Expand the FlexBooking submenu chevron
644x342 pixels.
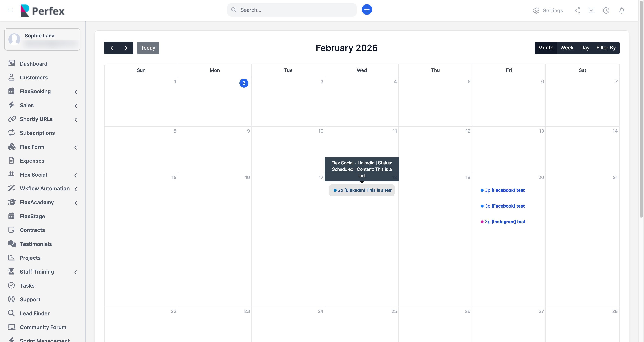click(x=75, y=92)
